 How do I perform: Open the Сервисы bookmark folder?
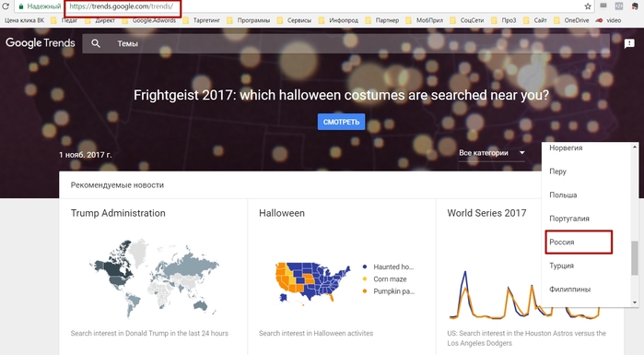point(294,20)
